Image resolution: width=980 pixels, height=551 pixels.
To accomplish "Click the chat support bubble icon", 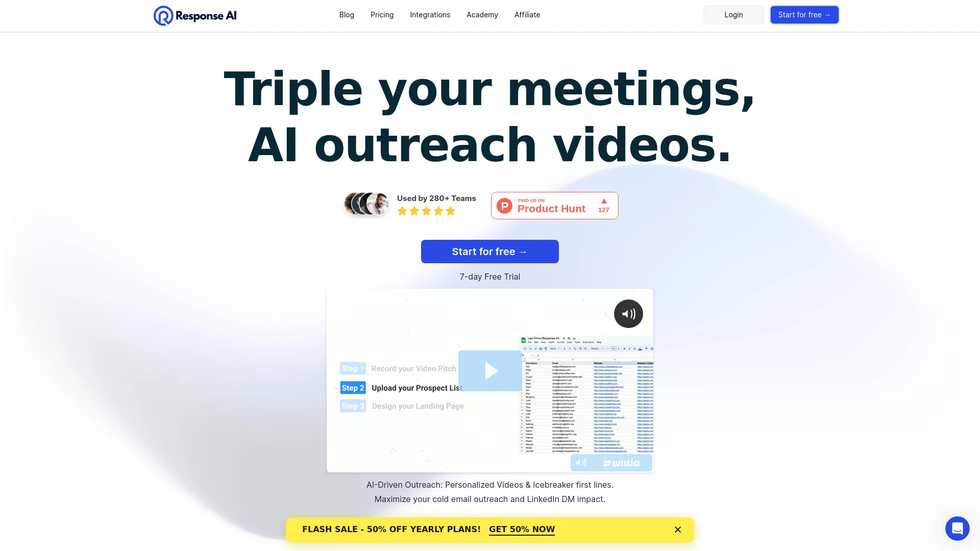I will (957, 528).
